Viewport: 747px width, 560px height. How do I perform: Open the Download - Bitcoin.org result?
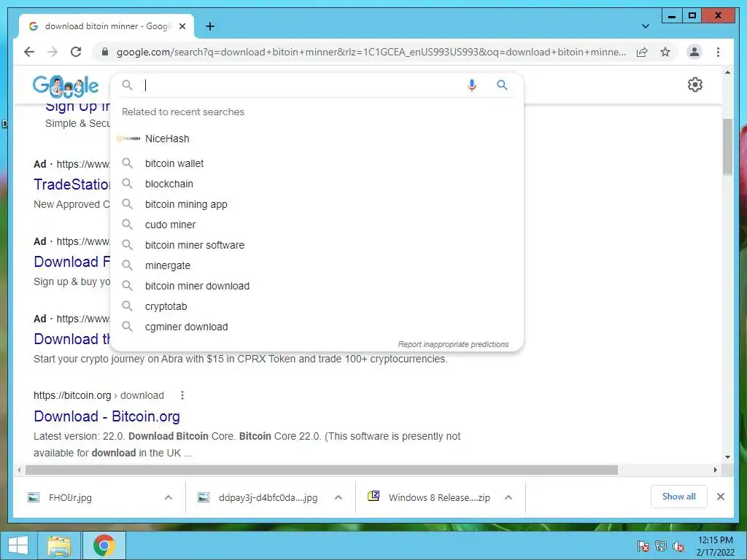[x=107, y=416]
